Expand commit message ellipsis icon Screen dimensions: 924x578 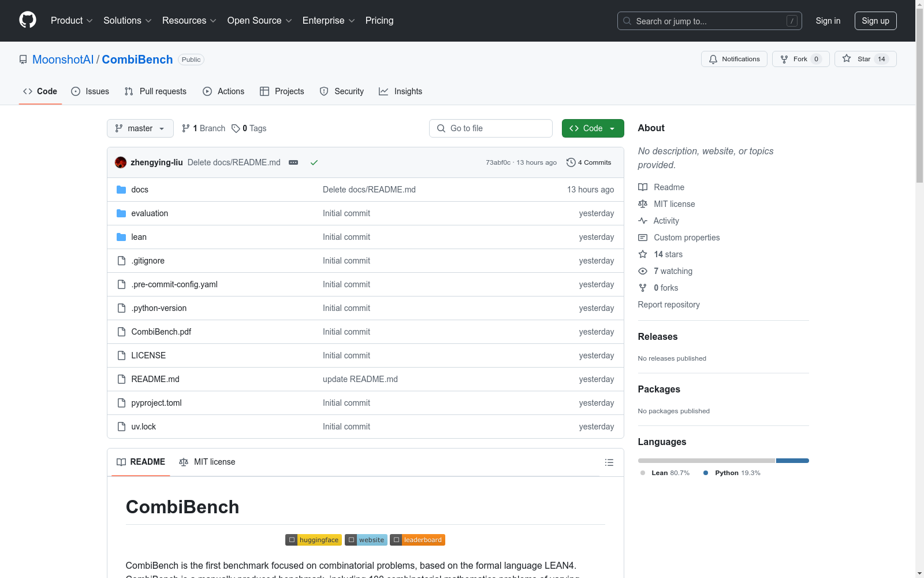click(293, 162)
